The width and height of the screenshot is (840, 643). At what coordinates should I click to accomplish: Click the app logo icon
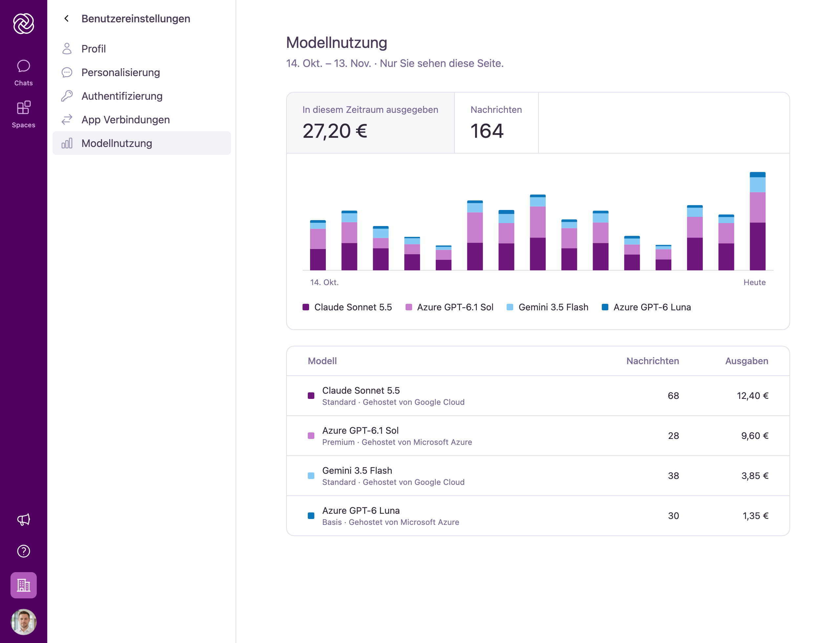coord(23,23)
